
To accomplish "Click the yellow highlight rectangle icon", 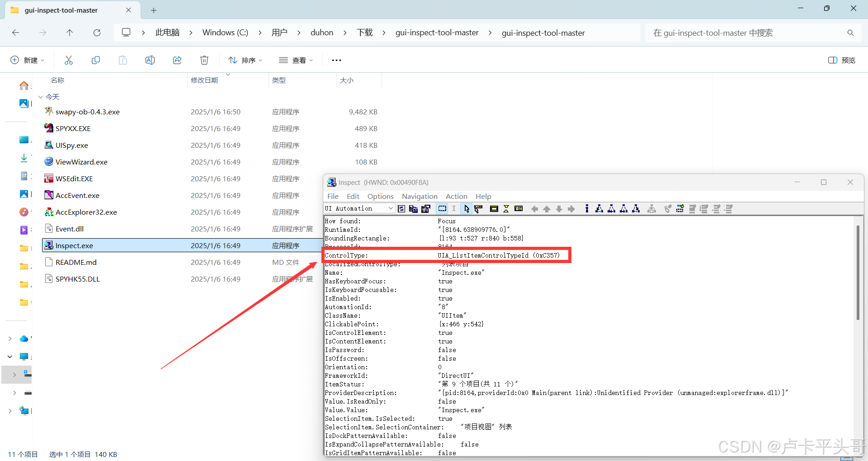I will pyautogui.click(x=494, y=208).
